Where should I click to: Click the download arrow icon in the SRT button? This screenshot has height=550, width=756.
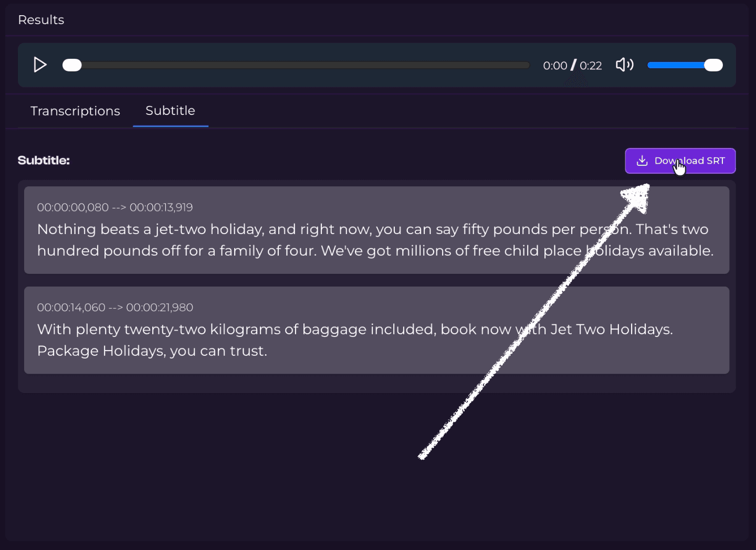[x=642, y=161]
